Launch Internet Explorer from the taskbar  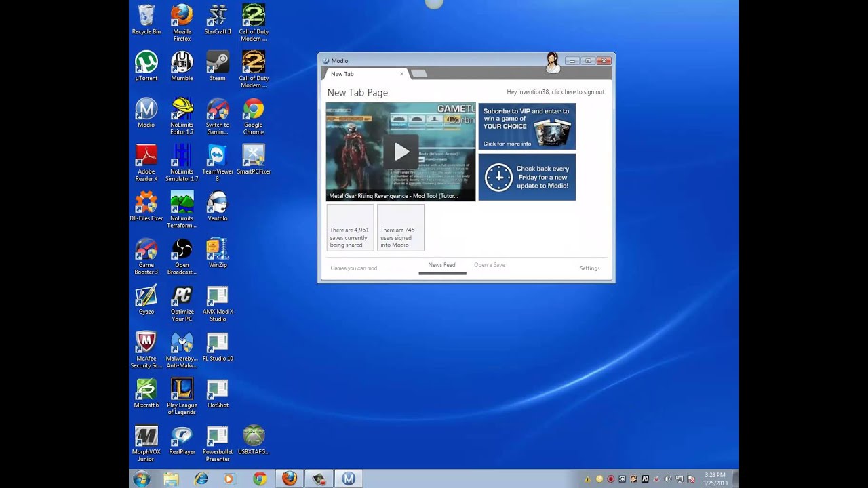point(201,479)
